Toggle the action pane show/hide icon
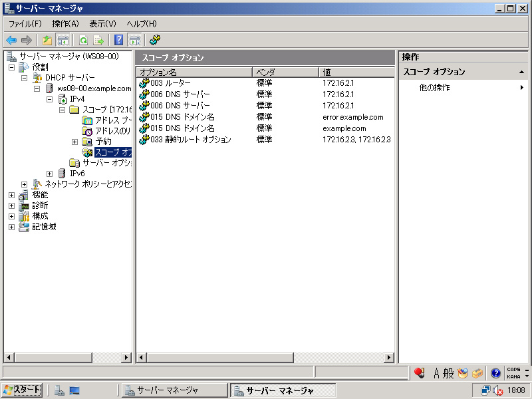 [x=134, y=40]
